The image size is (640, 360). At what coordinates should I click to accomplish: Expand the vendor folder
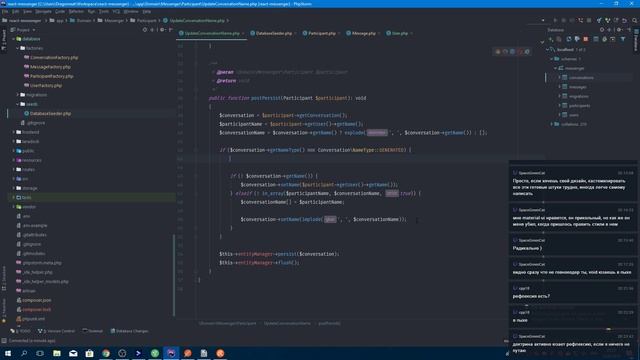[13, 207]
